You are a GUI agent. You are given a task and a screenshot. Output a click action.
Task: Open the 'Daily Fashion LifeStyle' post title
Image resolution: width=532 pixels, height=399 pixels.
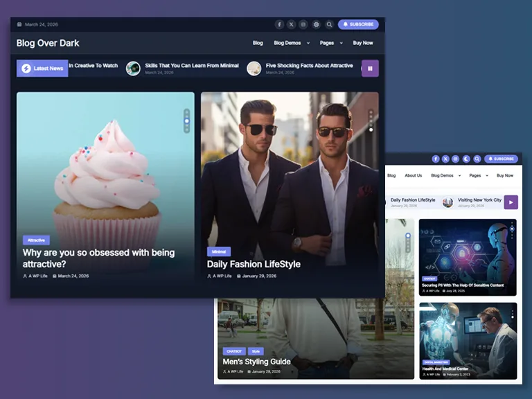tap(254, 264)
